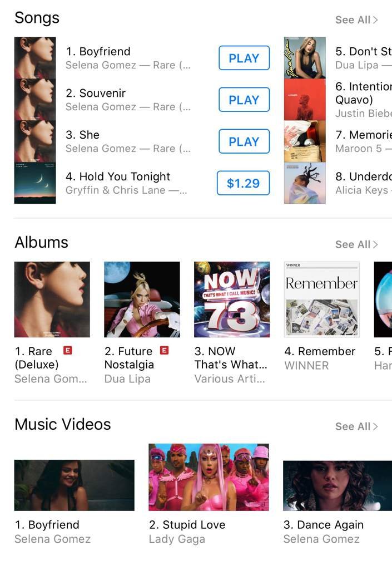Play the song Souvenir

244,100
